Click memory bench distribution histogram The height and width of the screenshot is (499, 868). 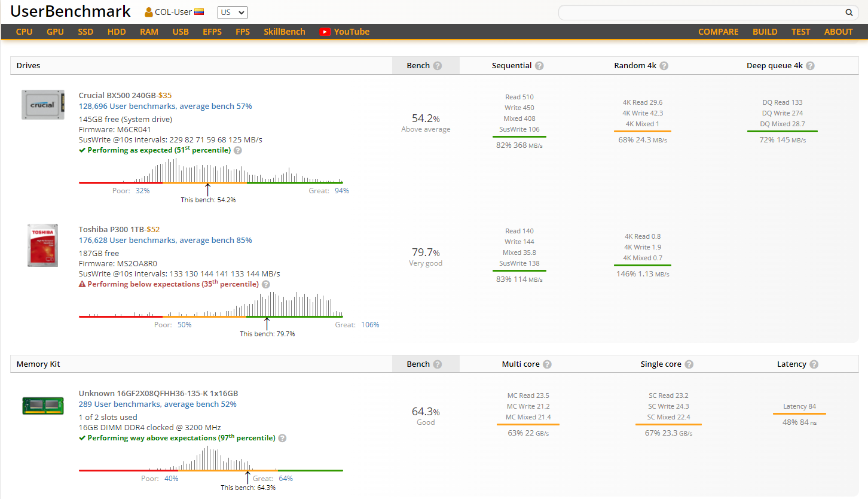[211, 458]
